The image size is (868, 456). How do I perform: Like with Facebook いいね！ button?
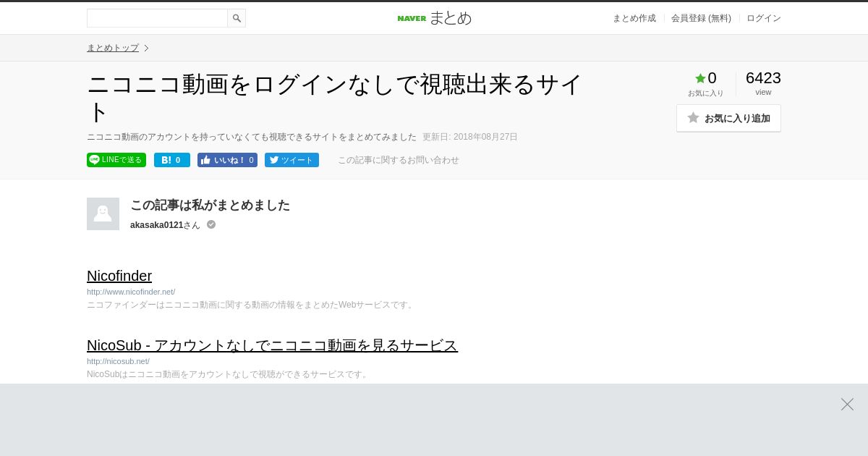[227, 160]
